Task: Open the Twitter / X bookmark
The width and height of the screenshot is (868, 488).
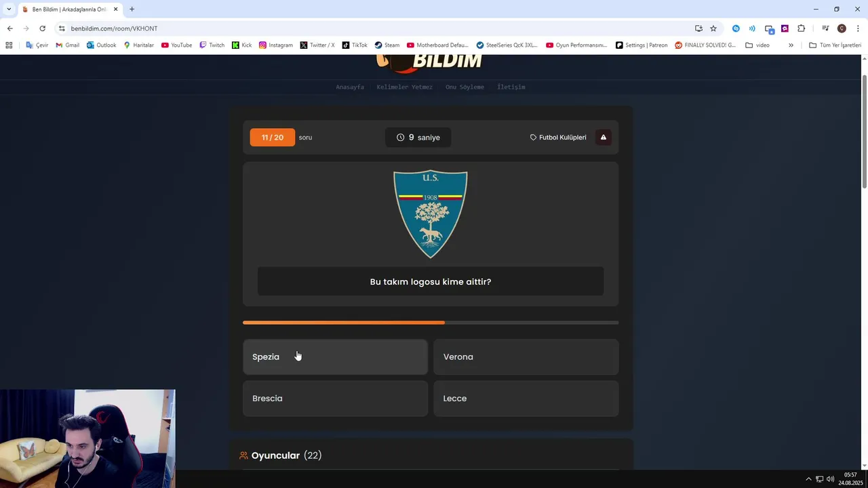Action: [x=317, y=45]
